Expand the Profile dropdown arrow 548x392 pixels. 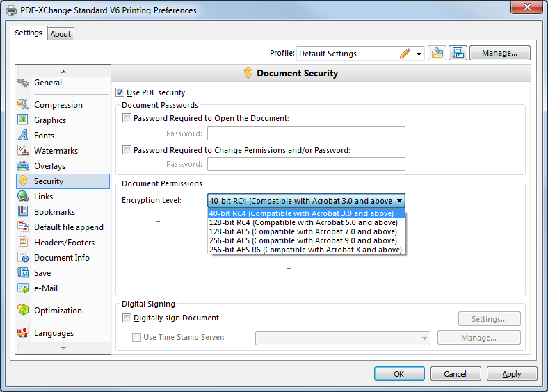coord(419,54)
